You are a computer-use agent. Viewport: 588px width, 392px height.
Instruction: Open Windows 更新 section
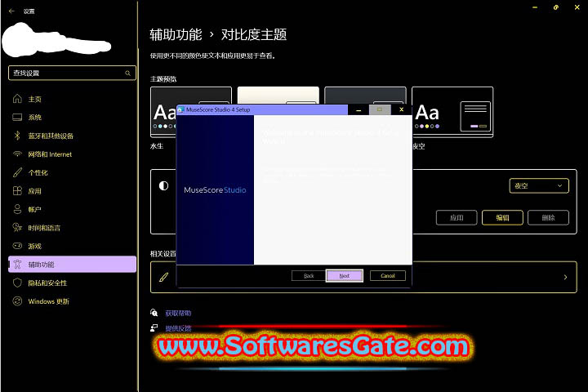[72, 301]
